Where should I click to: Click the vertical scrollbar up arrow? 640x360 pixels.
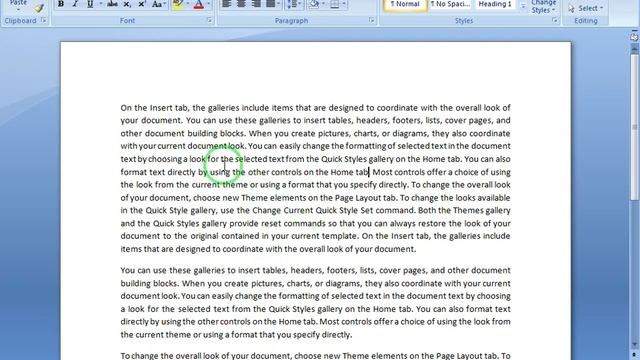point(634,49)
